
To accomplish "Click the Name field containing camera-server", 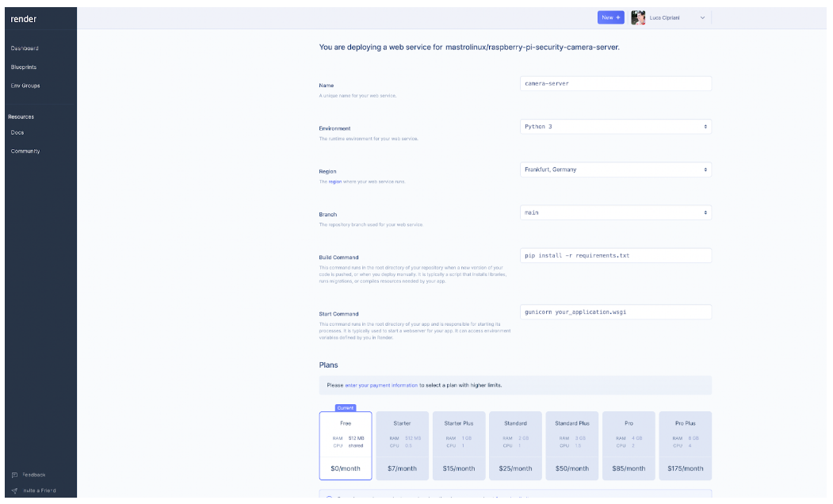I will click(616, 83).
